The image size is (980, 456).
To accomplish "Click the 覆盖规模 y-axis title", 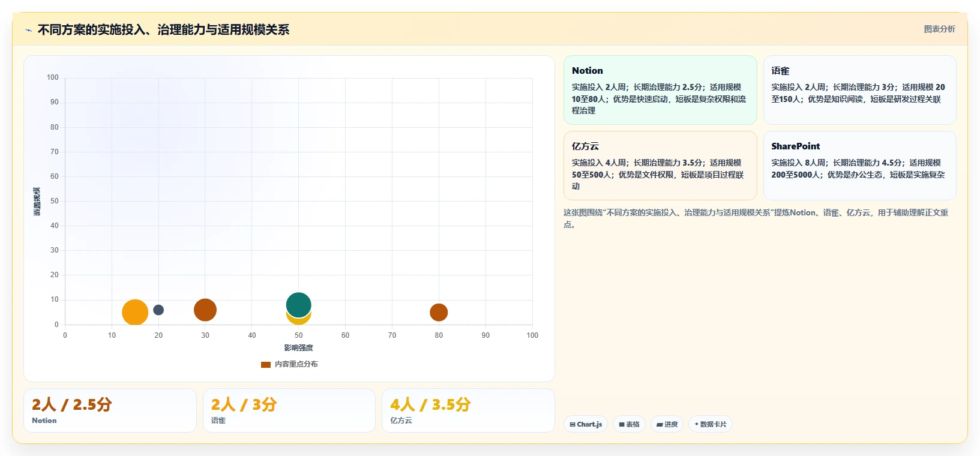I will [x=37, y=202].
